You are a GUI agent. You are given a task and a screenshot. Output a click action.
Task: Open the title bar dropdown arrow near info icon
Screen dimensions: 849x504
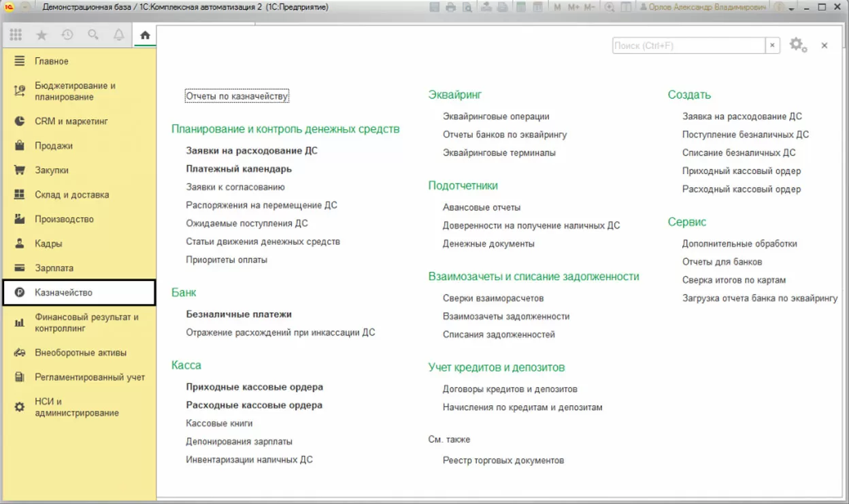791,8
